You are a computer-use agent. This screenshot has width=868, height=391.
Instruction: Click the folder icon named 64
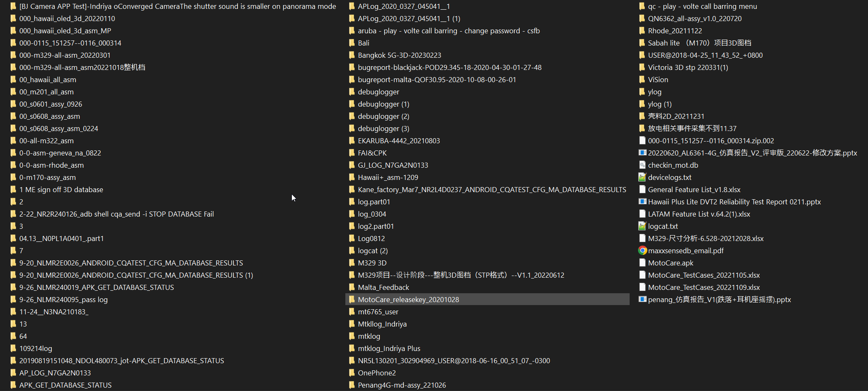[x=13, y=336]
